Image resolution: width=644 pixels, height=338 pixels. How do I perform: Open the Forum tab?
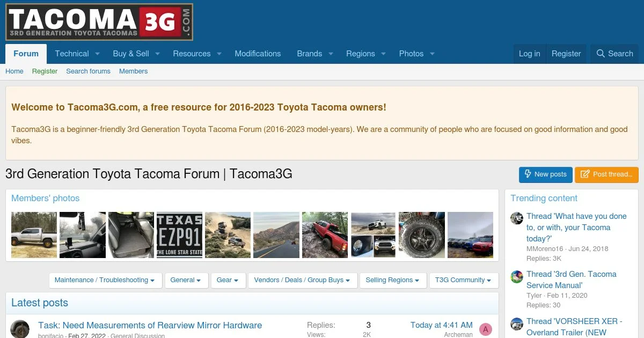26,54
